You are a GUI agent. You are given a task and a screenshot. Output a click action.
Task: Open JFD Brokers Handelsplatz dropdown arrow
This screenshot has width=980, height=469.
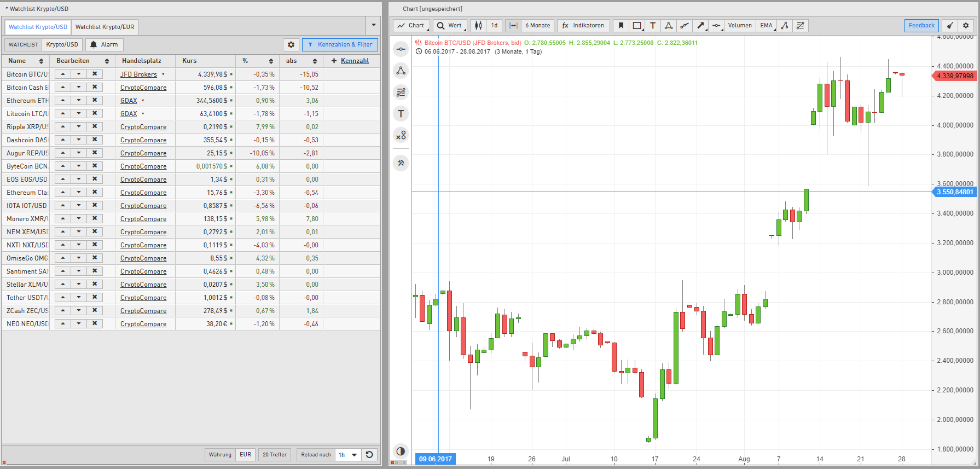pyautogui.click(x=163, y=74)
